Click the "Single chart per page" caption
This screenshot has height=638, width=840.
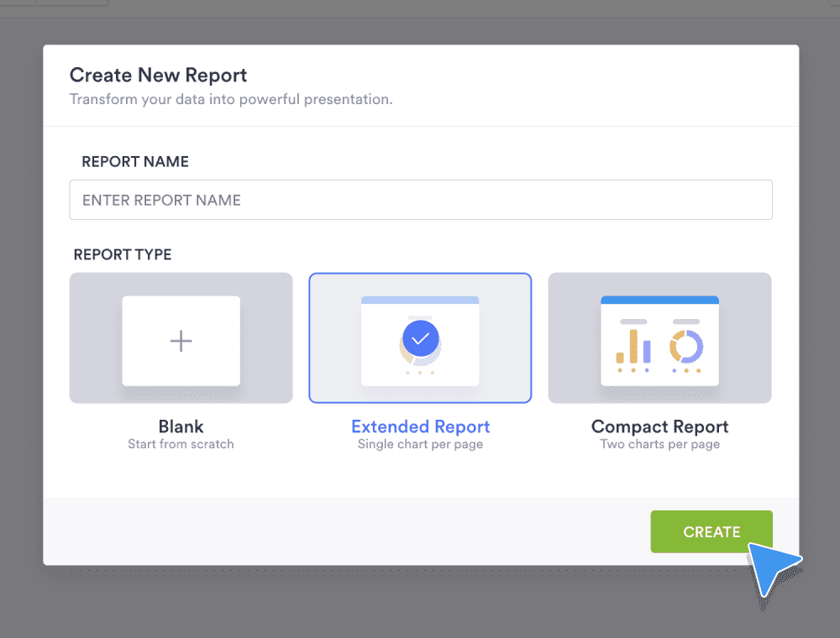coord(420,444)
